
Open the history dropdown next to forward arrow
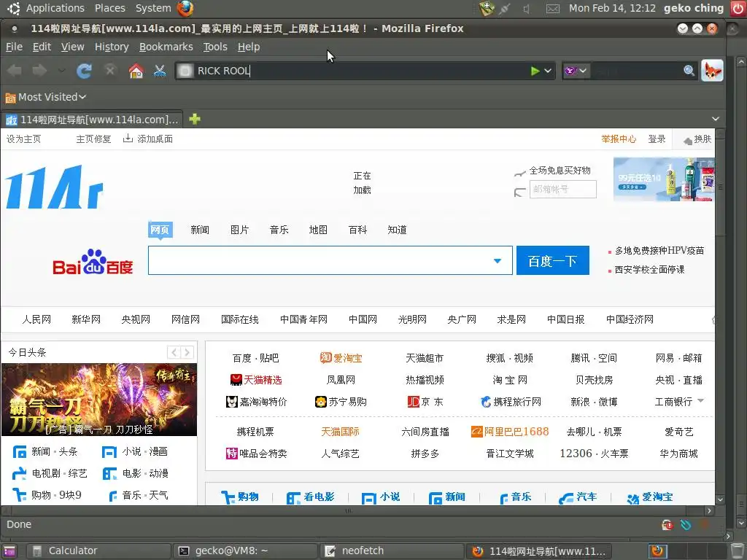coord(61,71)
